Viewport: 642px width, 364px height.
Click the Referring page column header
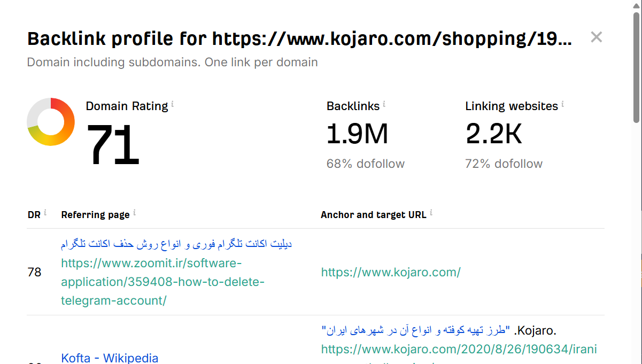coord(95,215)
